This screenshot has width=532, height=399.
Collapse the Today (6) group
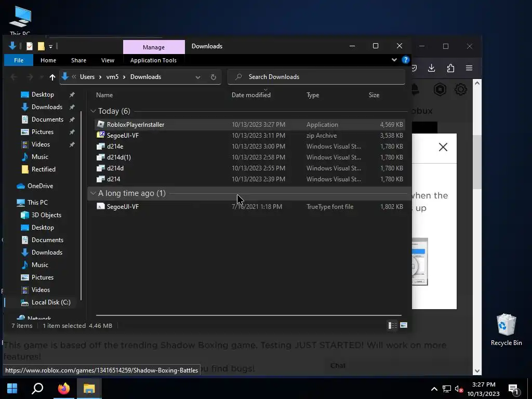[x=94, y=111]
